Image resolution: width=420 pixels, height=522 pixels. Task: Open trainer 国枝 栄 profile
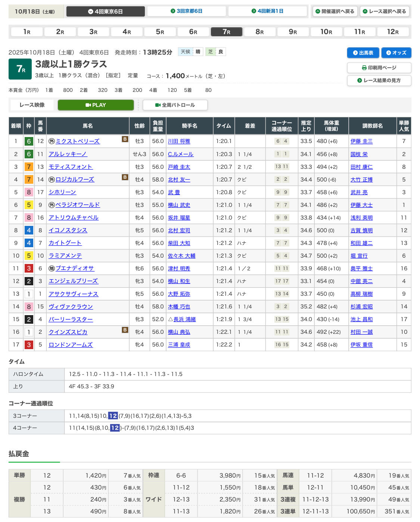[x=359, y=154]
